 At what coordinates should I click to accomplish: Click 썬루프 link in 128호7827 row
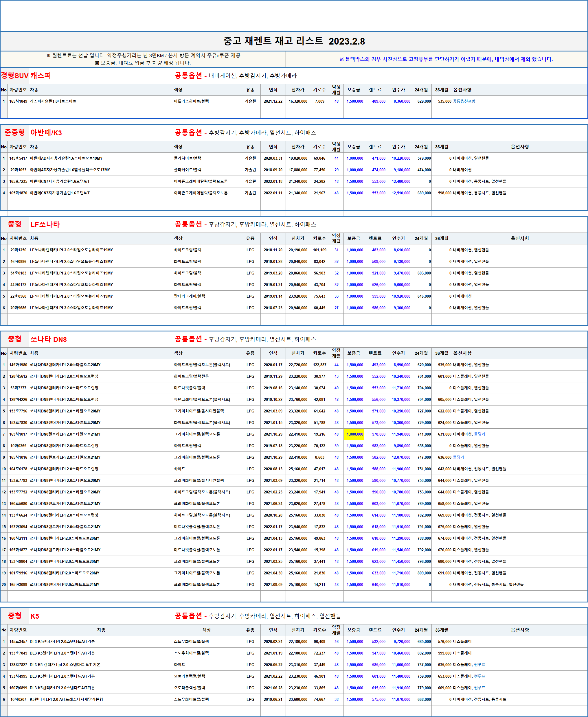point(479,665)
